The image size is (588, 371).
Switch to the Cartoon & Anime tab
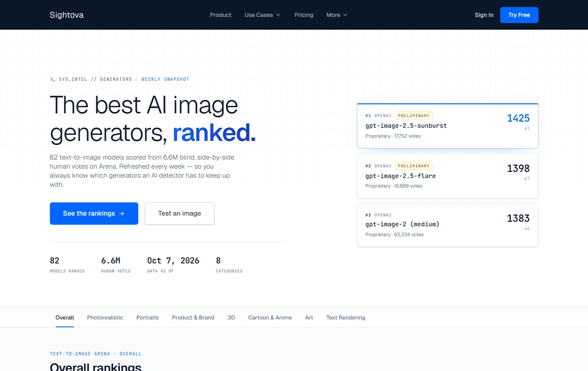click(270, 317)
